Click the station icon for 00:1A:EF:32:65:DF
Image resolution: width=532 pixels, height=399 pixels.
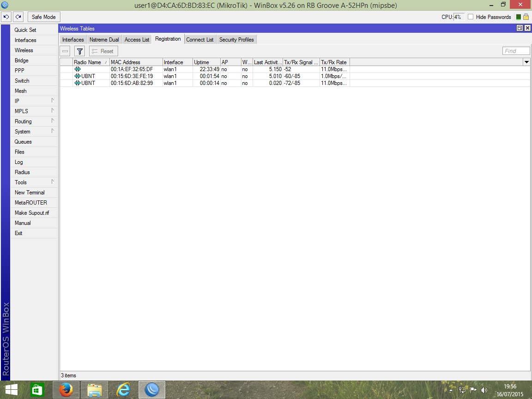78,69
